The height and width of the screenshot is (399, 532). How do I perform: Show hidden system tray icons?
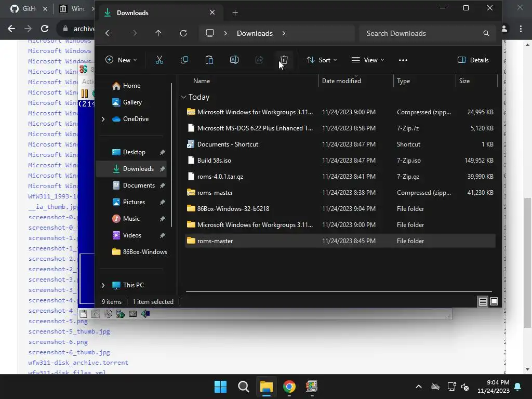pos(419,387)
